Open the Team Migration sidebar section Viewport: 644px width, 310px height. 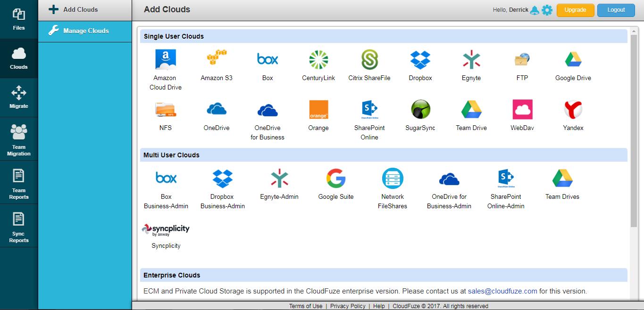(18, 139)
